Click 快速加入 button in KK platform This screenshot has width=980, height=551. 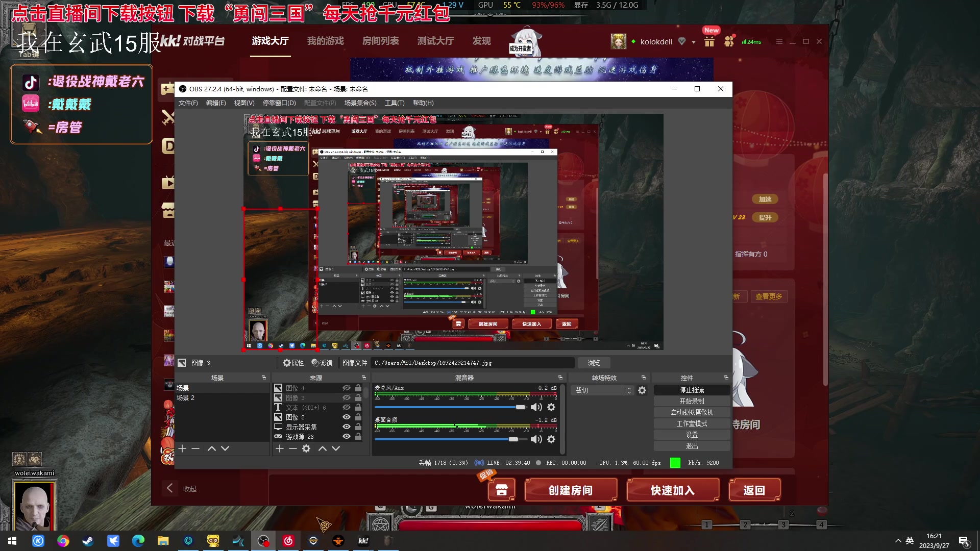(673, 490)
